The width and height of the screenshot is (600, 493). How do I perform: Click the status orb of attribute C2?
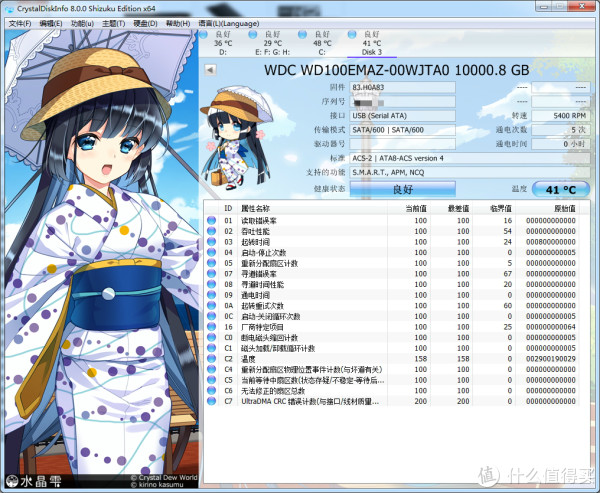click(x=211, y=359)
